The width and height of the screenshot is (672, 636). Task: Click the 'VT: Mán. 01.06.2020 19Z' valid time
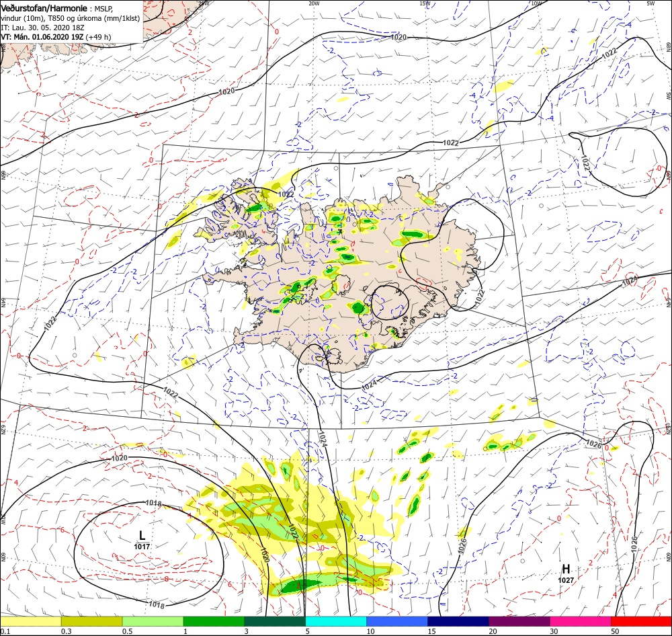[42, 37]
